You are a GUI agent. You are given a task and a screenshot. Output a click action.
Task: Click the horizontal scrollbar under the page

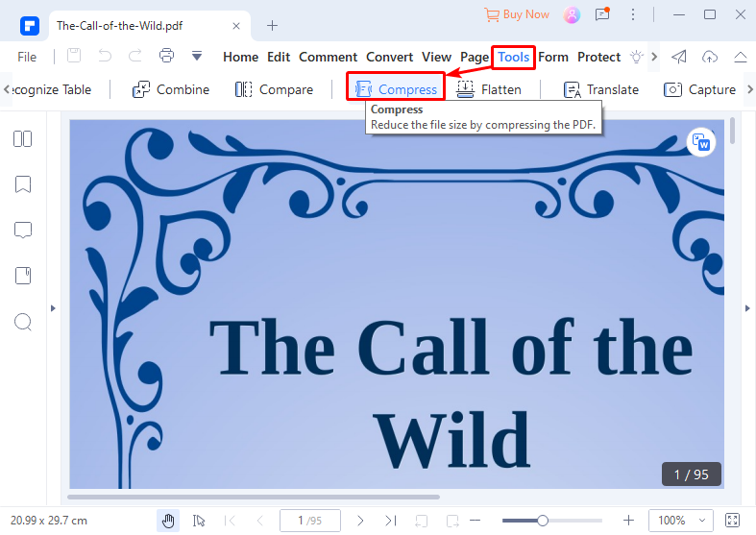point(254,497)
